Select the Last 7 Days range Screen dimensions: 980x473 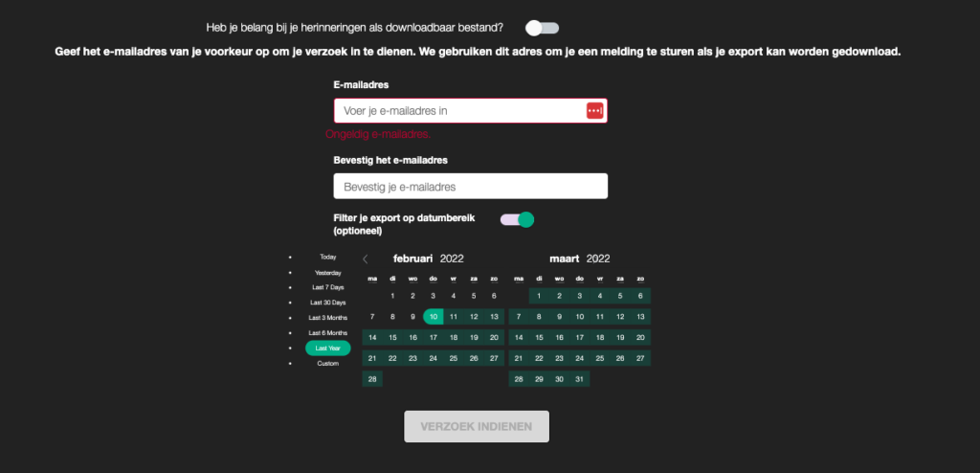(328, 287)
